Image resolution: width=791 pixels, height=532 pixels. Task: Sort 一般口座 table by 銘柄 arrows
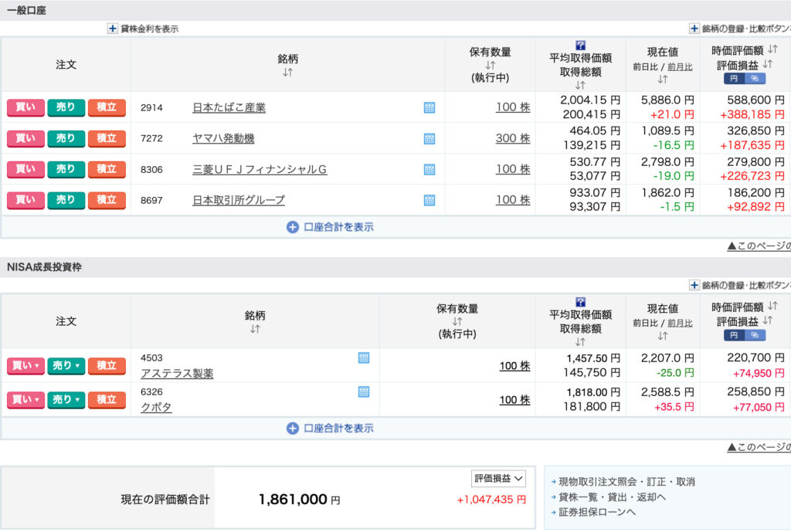coord(287,73)
